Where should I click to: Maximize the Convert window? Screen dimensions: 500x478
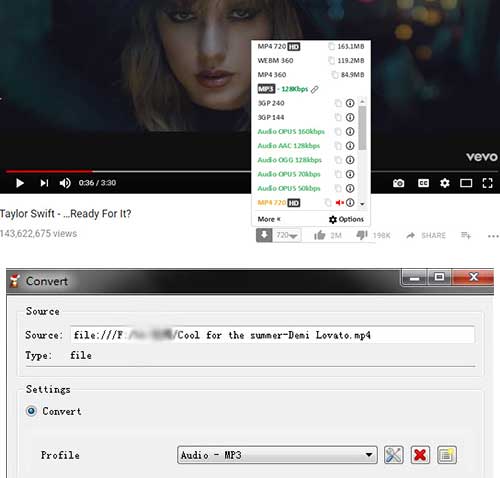pos(439,277)
